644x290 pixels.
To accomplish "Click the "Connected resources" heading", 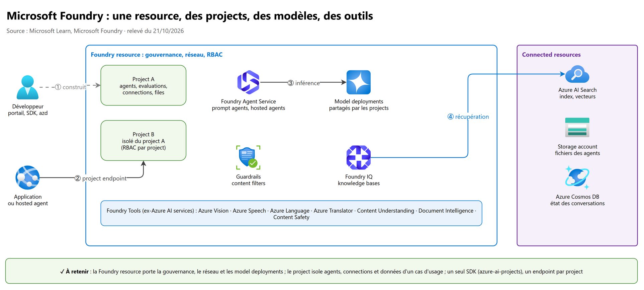I will (551, 55).
